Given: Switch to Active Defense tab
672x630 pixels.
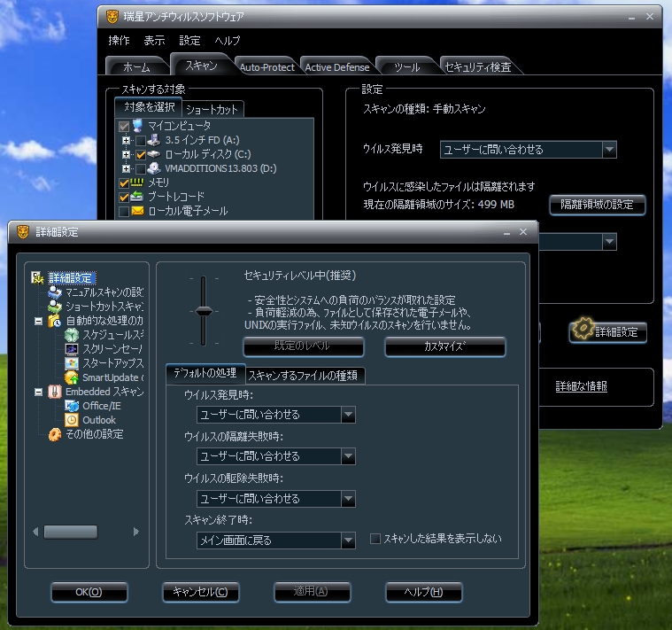Looking at the screenshot, I should [x=337, y=67].
